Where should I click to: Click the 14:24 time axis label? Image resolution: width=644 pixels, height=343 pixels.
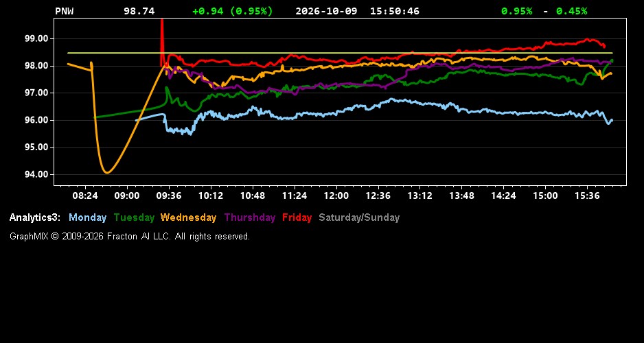[x=503, y=196]
